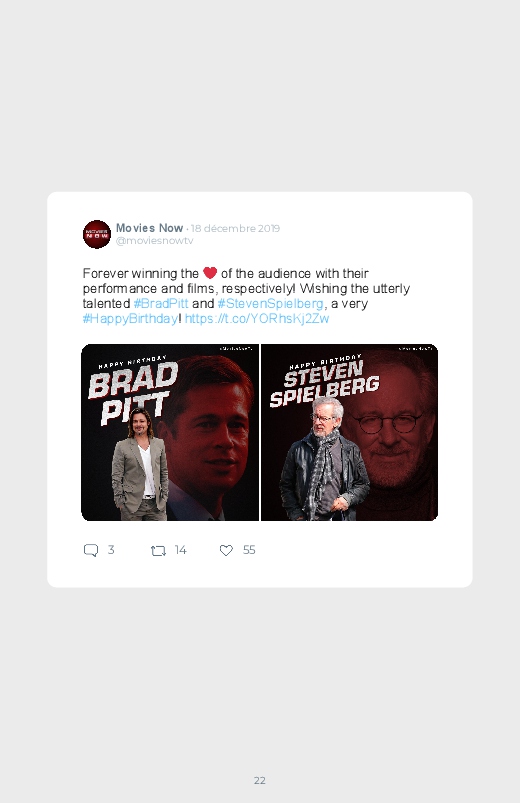Click the tweet body text
Viewport: 520px width, 803px height.
[x=246, y=296]
